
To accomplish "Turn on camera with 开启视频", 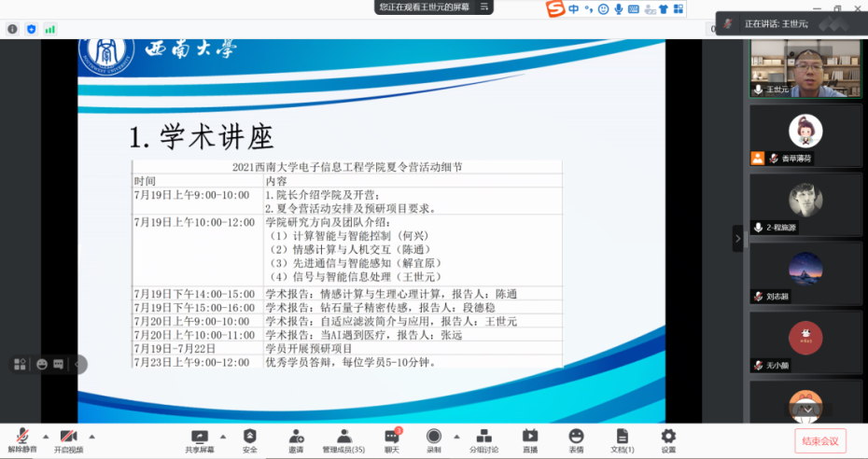I will pos(68,439).
